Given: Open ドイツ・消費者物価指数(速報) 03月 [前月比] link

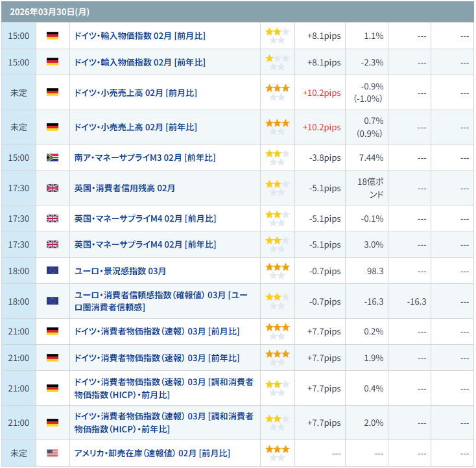Looking at the screenshot, I should [156, 331].
